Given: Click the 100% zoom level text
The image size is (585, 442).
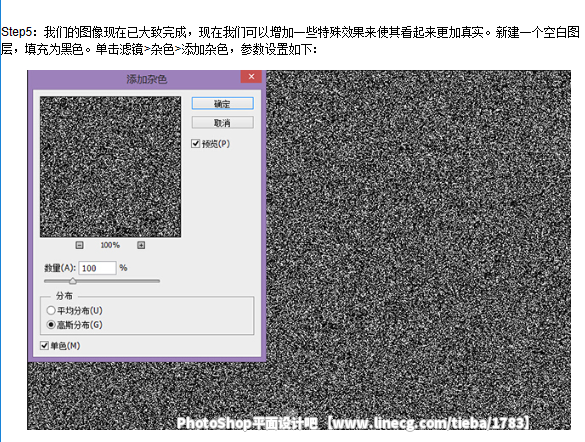Looking at the screenshot, I should click(x=110, y=245).
